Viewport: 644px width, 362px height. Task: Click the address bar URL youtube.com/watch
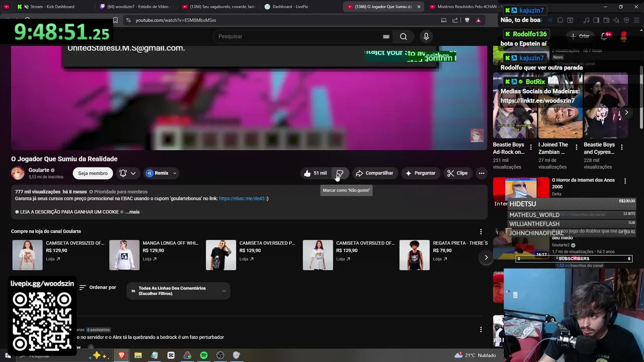pyautogui.click(x=176, y=20)
